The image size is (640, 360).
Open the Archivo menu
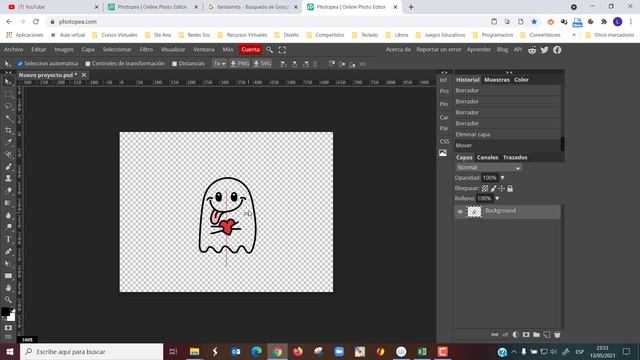coord(13,49)
